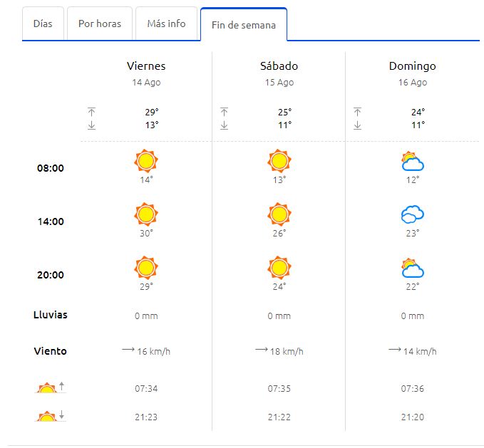Select the Sábado day heading
Screen dimensions: 484x448
[x=279, y=66]
